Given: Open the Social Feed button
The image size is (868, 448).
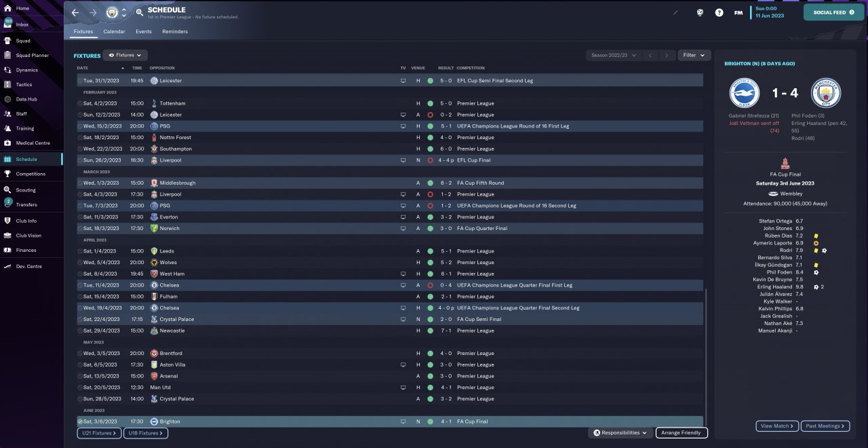Looking at the screenshot, I should pyautogui.click(x=833, y=12).
